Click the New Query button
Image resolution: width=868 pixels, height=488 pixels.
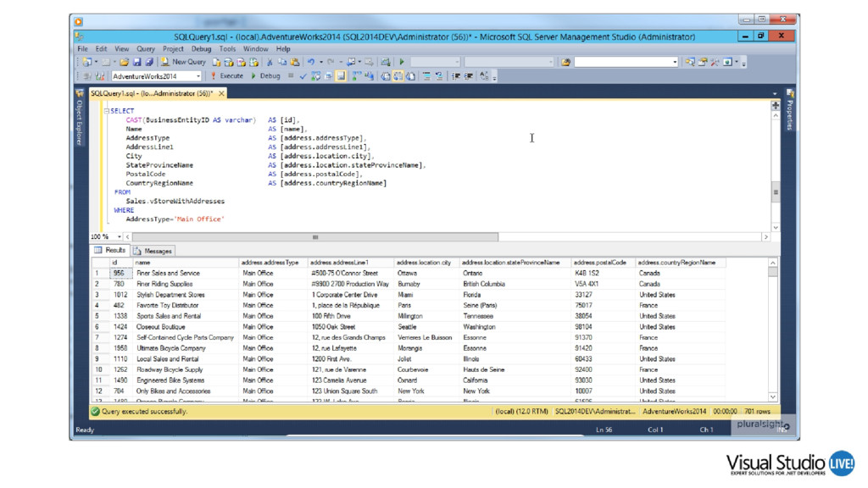point(183,62)
